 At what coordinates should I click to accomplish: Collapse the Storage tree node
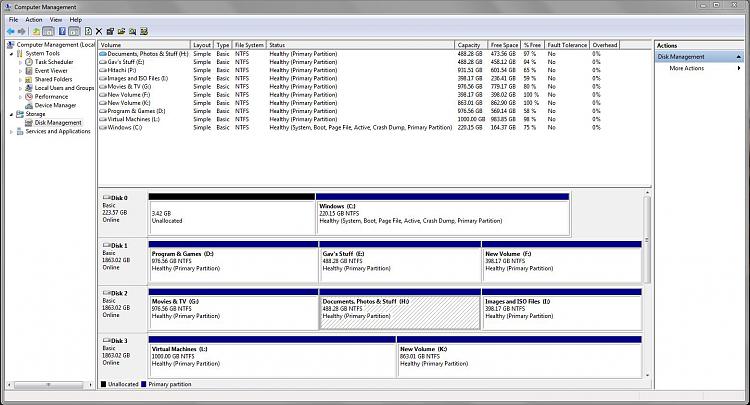[11, 114]
